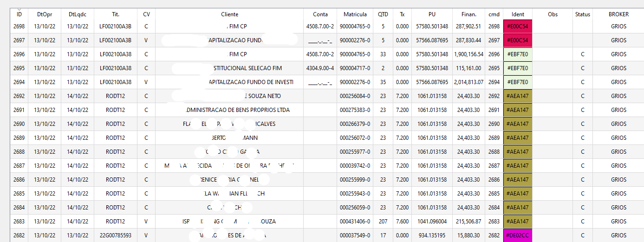Click the PU column header
The image size is (644, 242).
click(x=432, y=14)
